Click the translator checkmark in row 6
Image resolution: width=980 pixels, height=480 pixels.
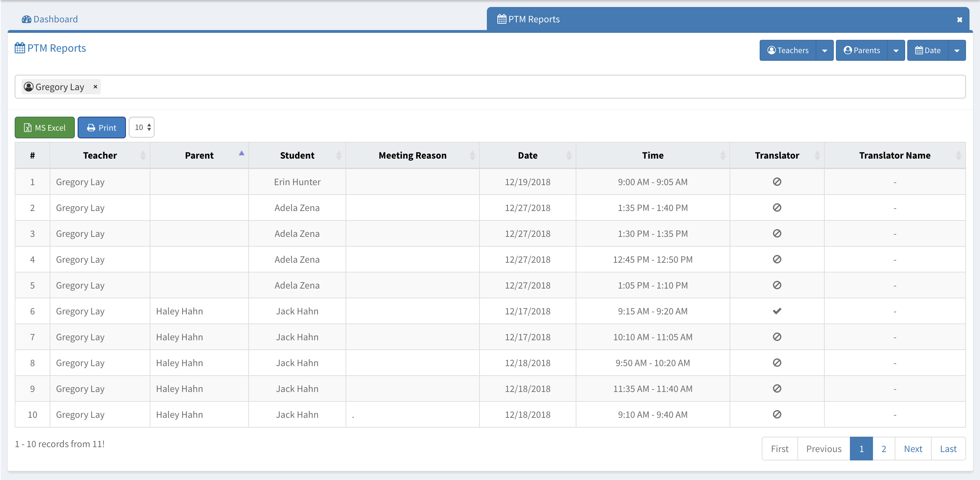pos(776,311)
